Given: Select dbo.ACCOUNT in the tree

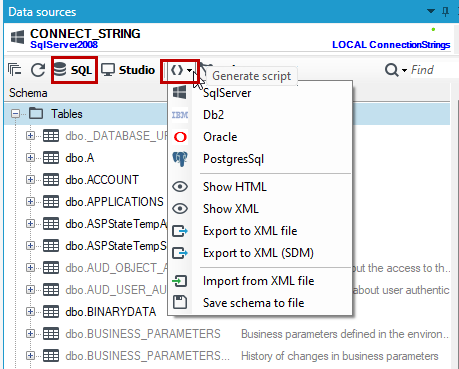Looking at the screenshot, I should (102, 180).
